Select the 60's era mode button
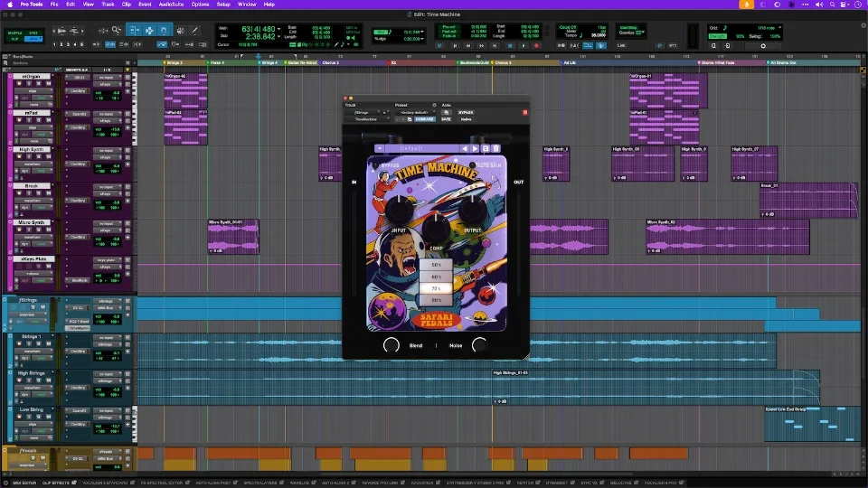868x488 pixels. click(x=437, y=277)
